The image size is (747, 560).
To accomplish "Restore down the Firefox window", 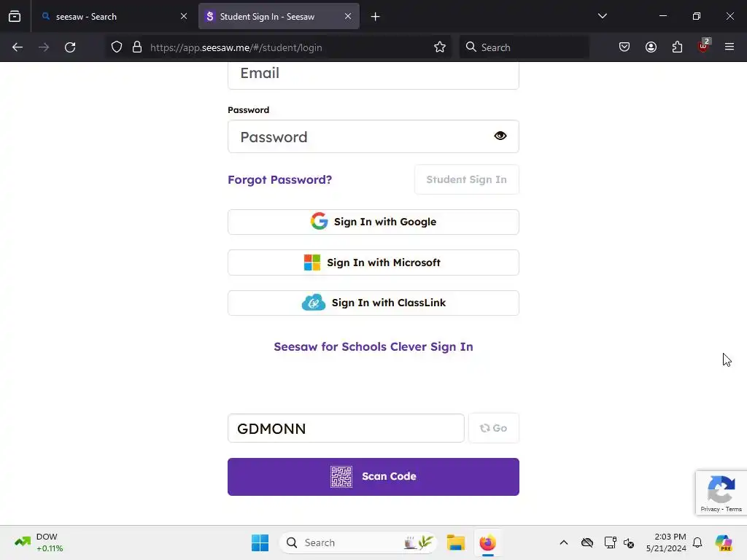I will [697, 16].
